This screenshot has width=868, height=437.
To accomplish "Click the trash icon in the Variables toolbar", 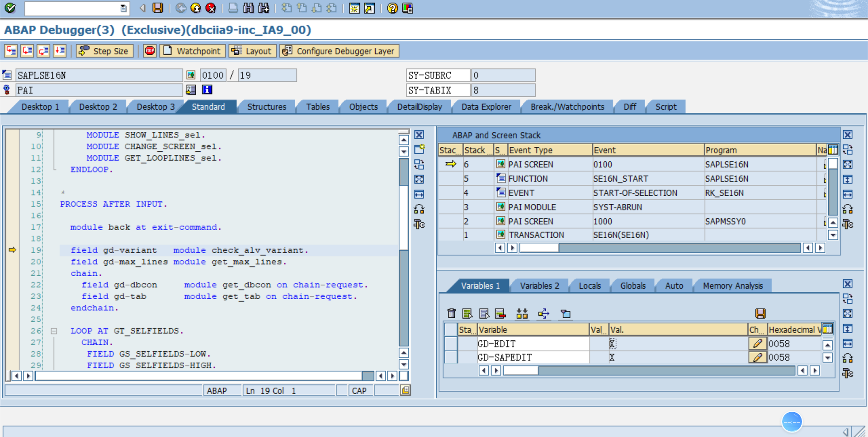I will pyautogui.click(x=451, y=314).
